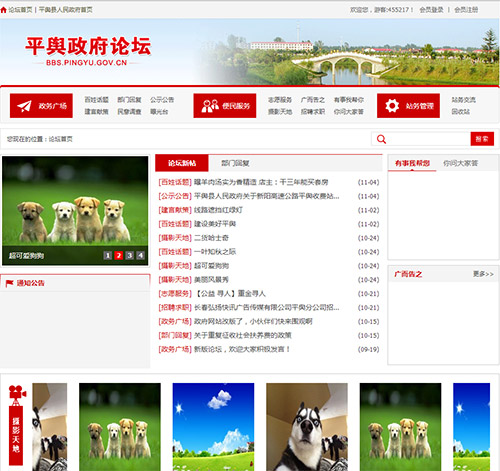This screenshot has width=500, height=471.
Task: Click the magnifier icon in the search box
Action: (381, 139)
